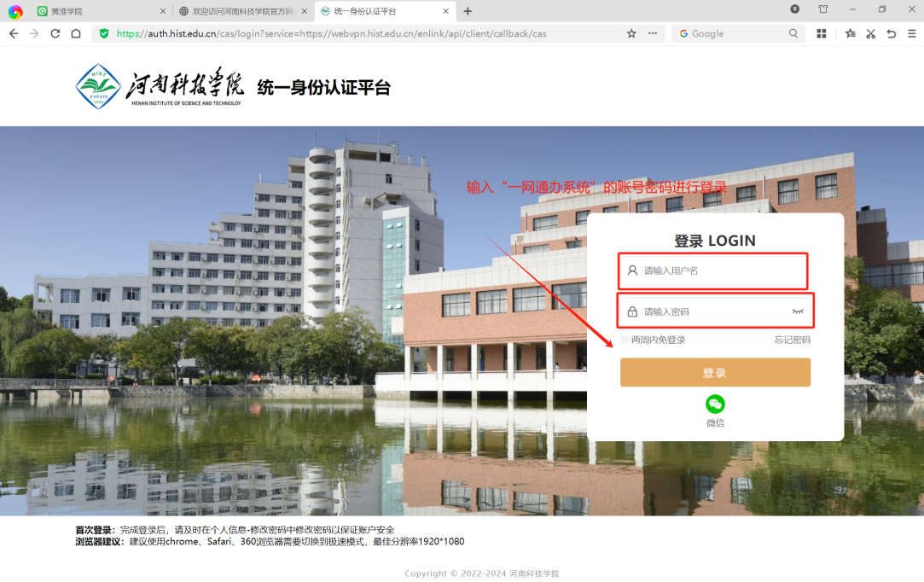
Task: Open a new tab with plus button
Action: point(468,11)
